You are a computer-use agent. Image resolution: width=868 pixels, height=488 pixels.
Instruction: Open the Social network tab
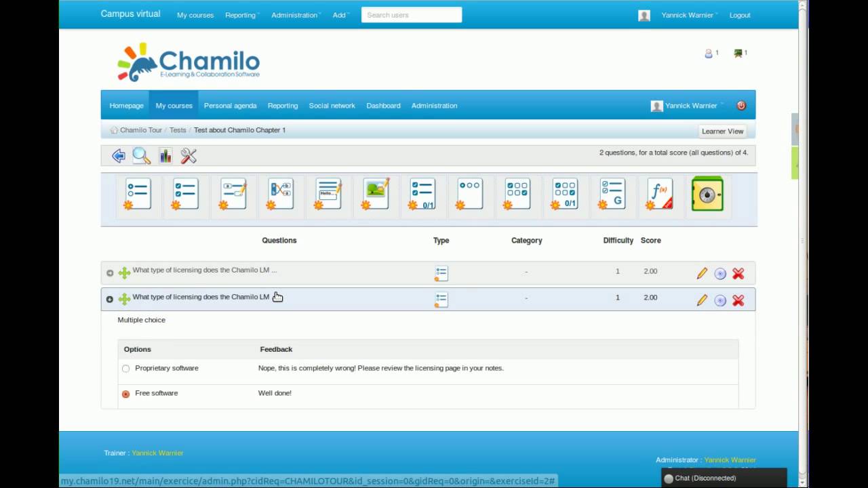tap(332, 106)
